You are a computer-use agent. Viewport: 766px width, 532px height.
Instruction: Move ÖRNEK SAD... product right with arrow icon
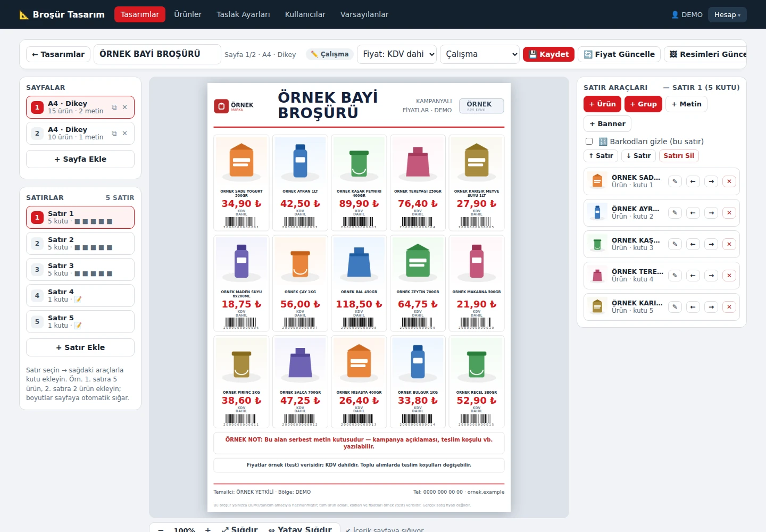tap(711, 181)
